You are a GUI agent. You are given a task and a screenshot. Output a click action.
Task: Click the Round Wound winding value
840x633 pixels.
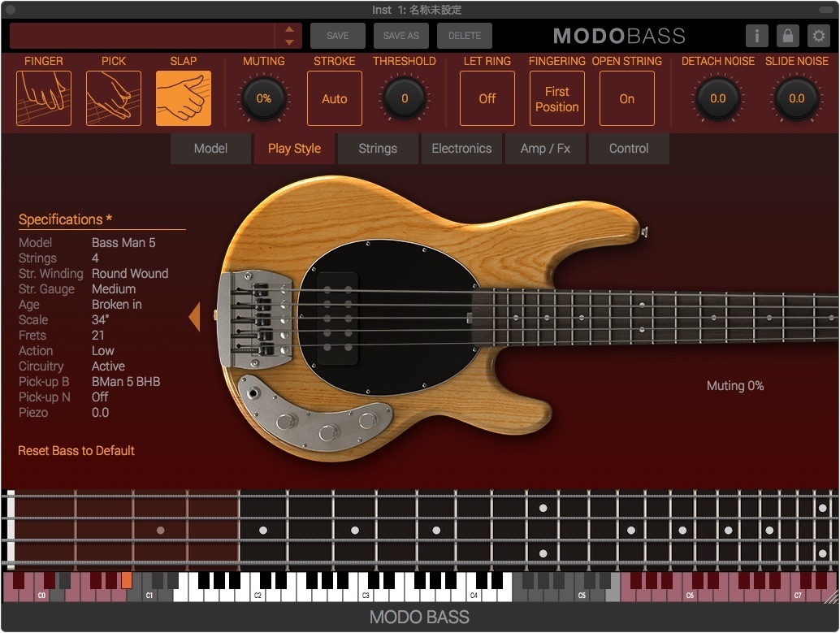pos(130,273)
